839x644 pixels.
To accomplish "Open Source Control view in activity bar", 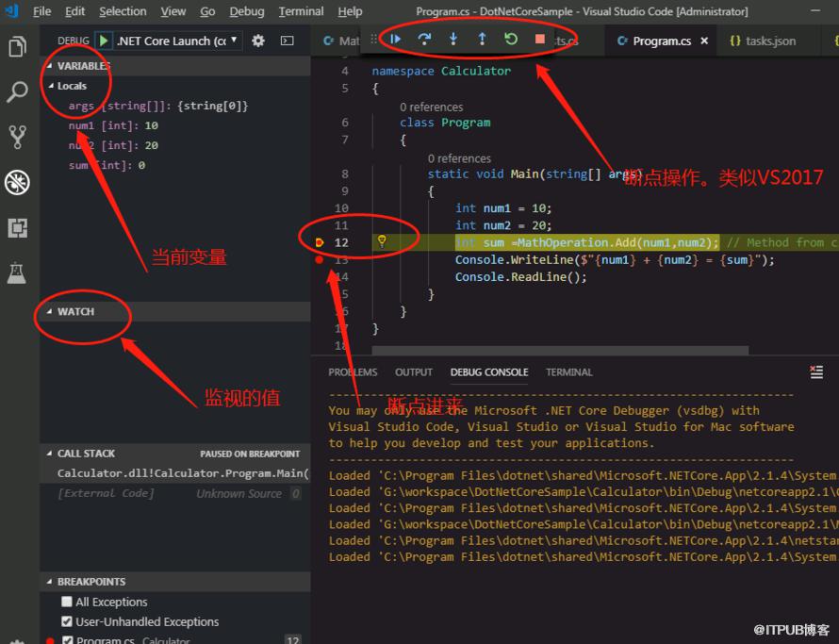I will (17, 137).
